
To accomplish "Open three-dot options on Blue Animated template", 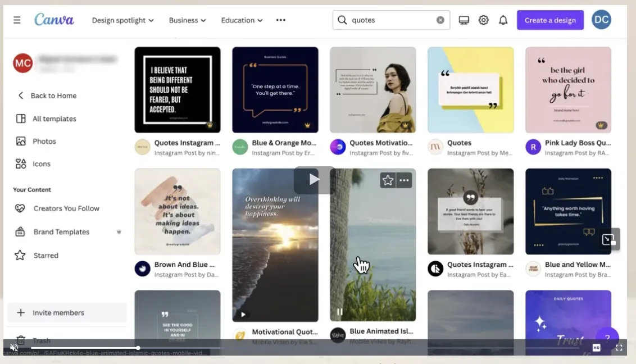I will [404, 180].
